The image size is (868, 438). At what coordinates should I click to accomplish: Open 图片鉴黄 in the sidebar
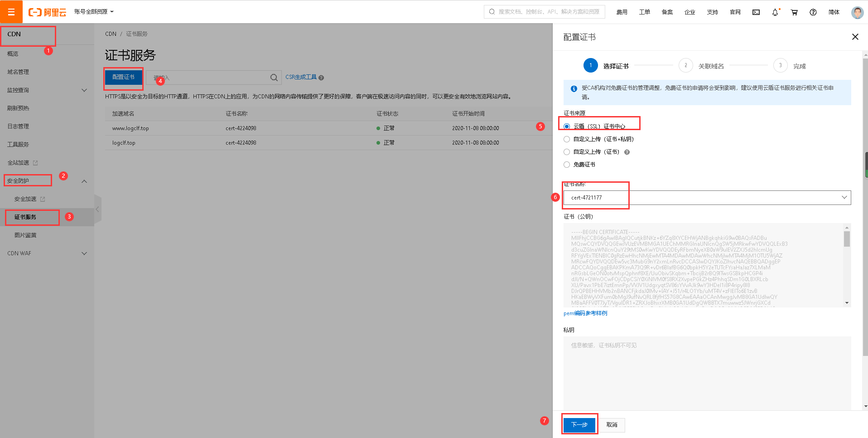coord(25,235)
